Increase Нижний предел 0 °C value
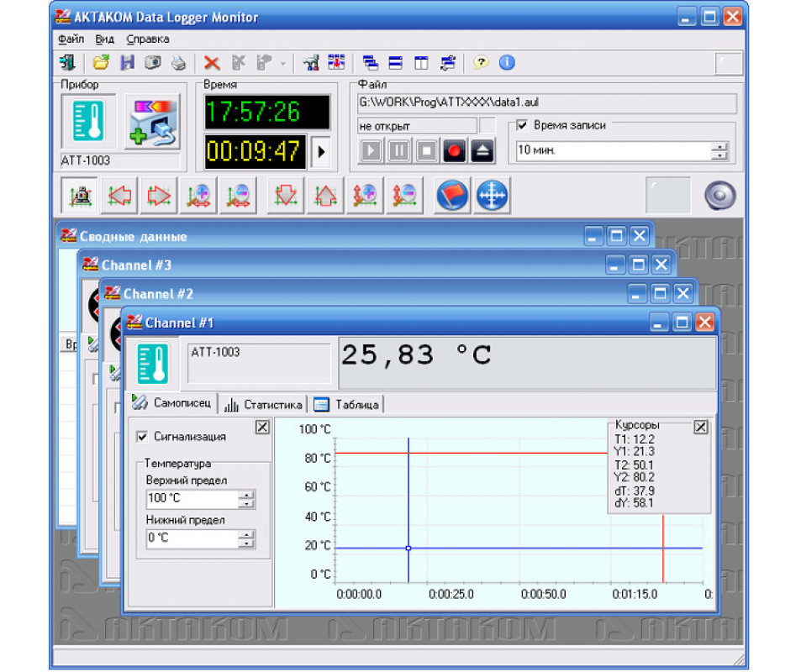 pyautogui.click(x=246, y=534)
